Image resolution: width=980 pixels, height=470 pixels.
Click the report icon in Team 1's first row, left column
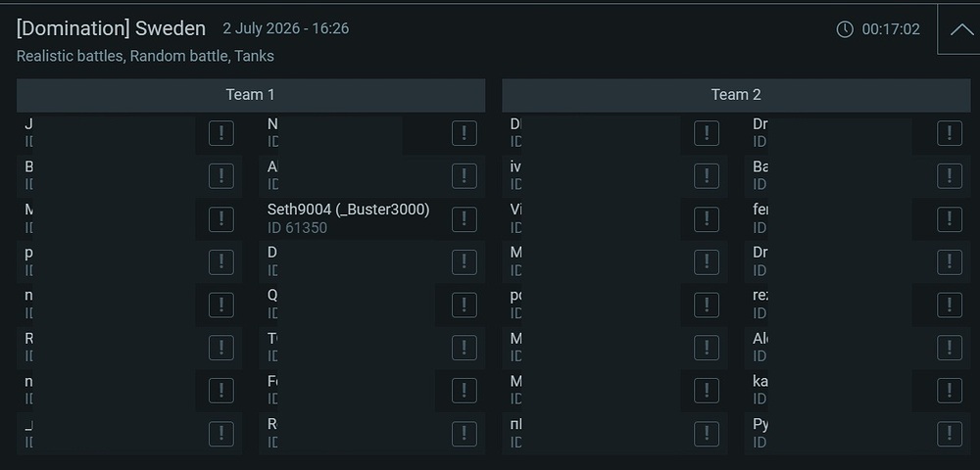pos(221,133)
